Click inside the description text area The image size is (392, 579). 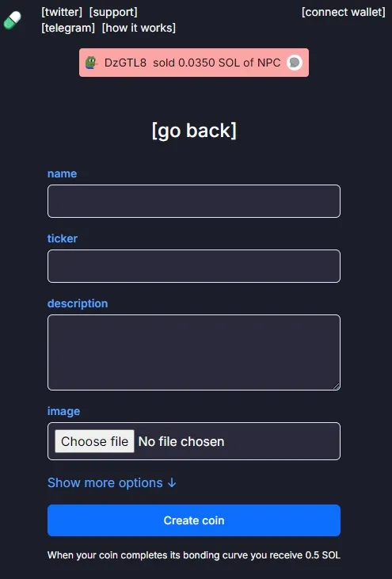194,352
